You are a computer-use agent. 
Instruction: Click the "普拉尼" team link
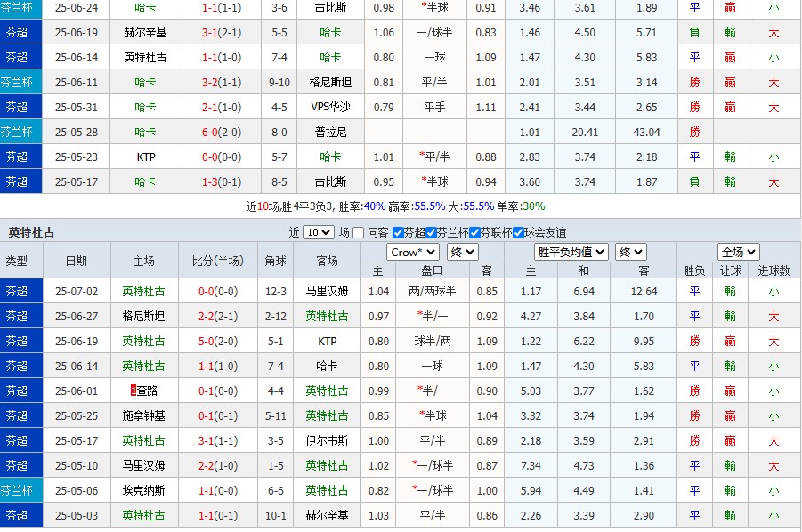pos(329,133)
